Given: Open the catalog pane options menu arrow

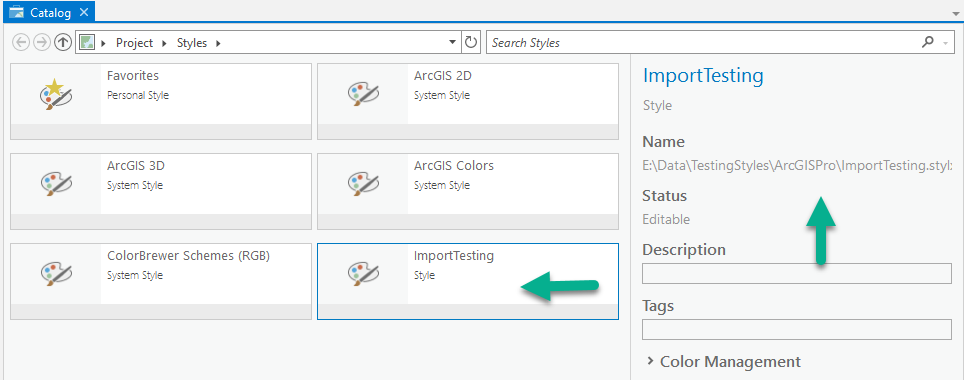Looking at the screenshot, I should click(955, 12).
